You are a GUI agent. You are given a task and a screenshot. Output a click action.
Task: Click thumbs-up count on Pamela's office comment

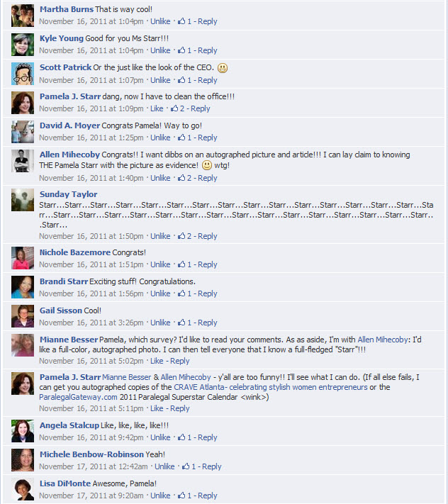pos(178,108)
